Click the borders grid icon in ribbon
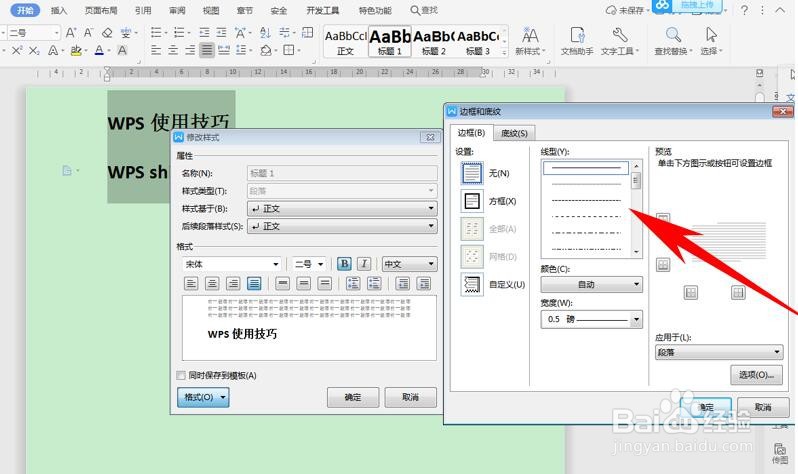This screenshot has height=474, width=798. (x=289, y=50)
